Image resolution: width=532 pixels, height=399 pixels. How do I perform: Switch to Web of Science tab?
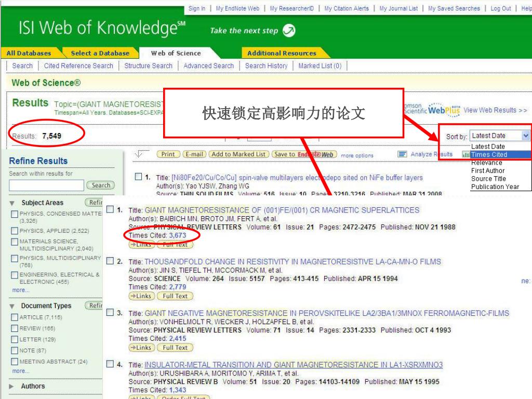(176, 53)
